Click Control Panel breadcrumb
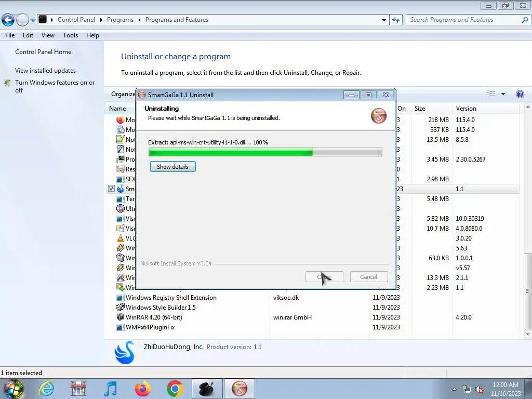 (x=76, y=20)
